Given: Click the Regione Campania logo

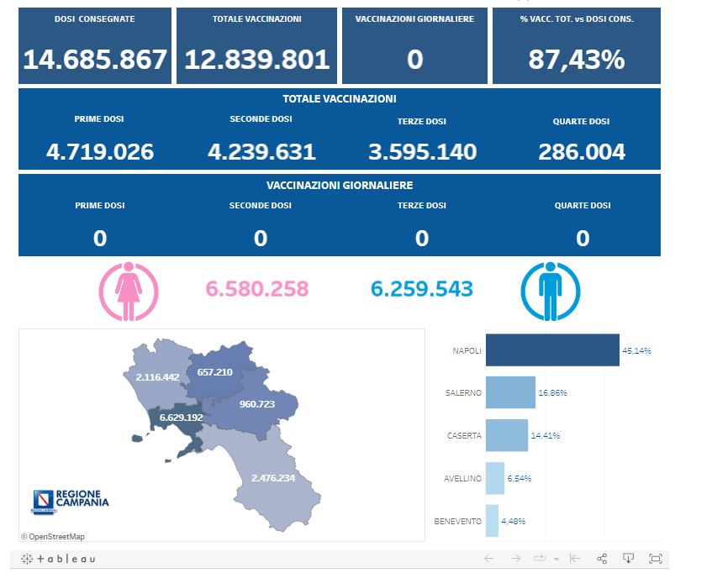Looking at the screenshot, I should (x=70, y=501).
